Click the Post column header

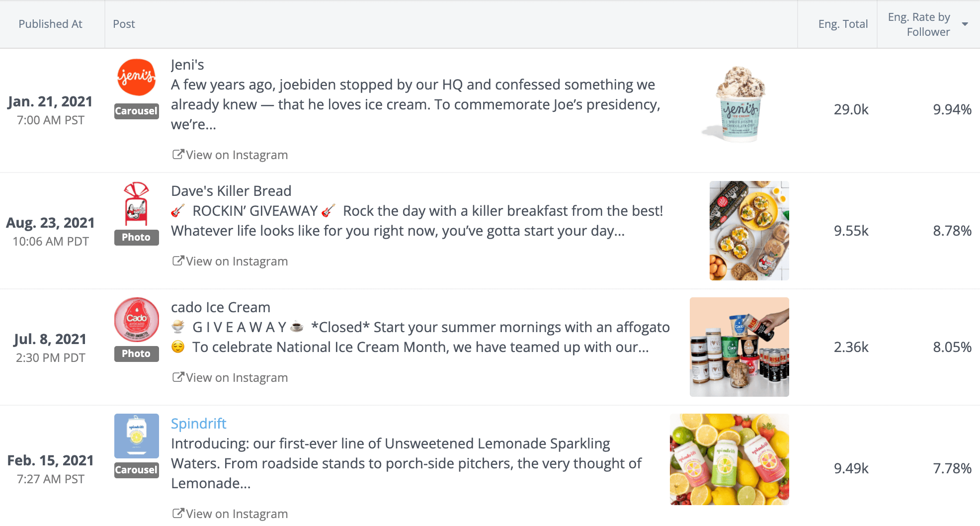point(123,23)
